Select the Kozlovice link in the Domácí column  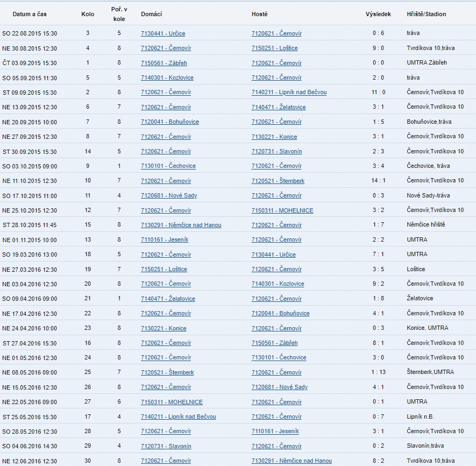coord(167,77)
